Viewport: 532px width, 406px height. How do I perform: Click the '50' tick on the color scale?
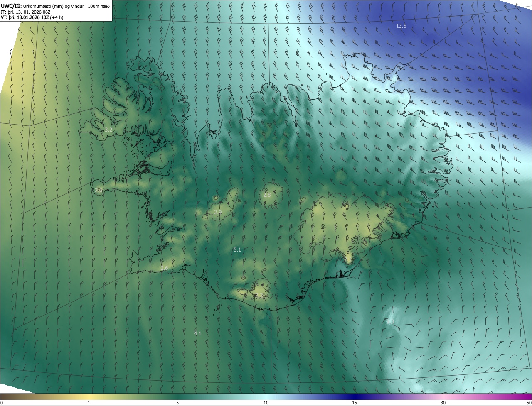pyautogui.click(x=529, y=403)
